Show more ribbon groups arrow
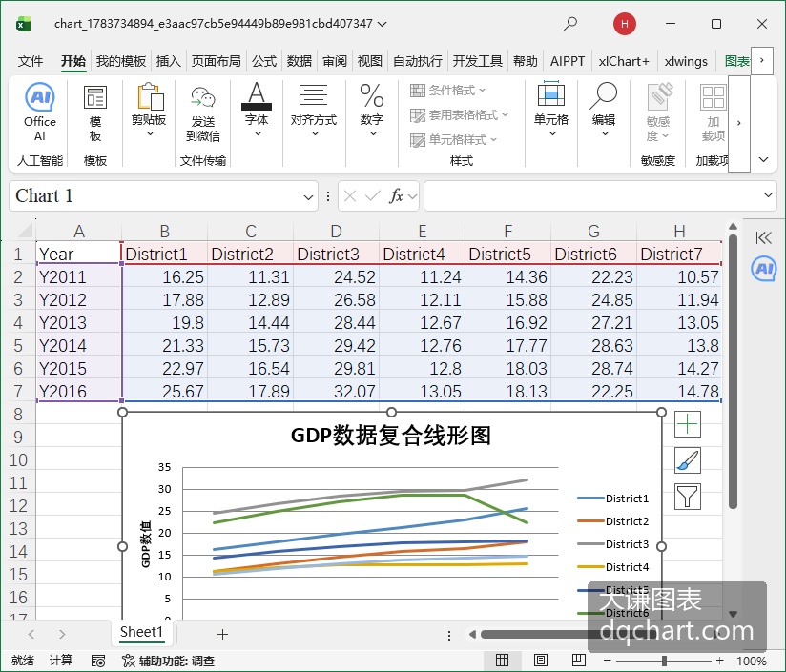This screenshot has height=672, width=786. tap(739, 123)
